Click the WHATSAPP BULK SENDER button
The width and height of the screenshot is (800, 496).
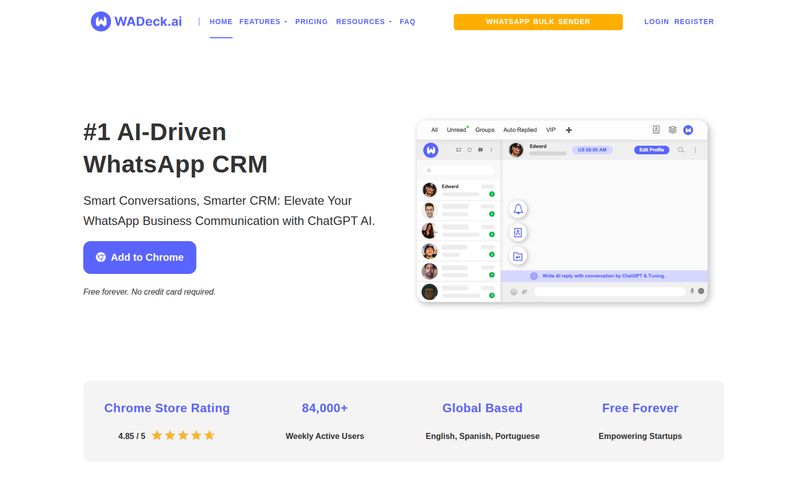point(538,21)
